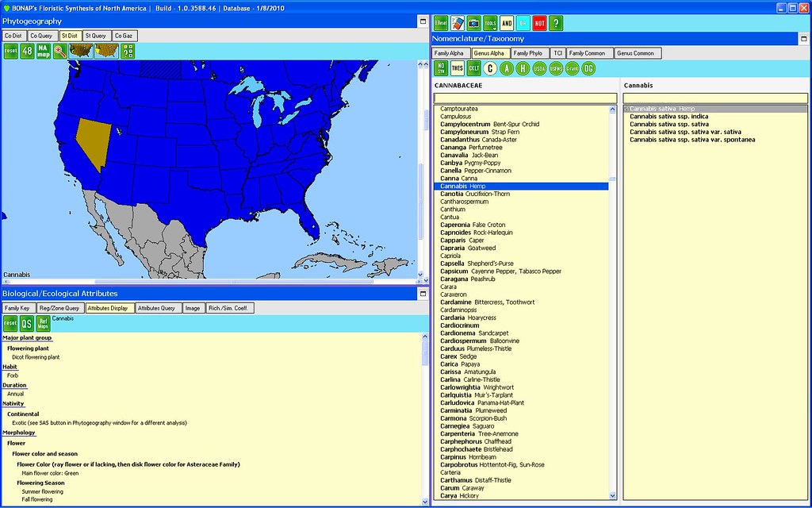This screenshot has width=812, height=508.
Task: Click the QS icon in Attributes panel
Action: pos(27,323)
